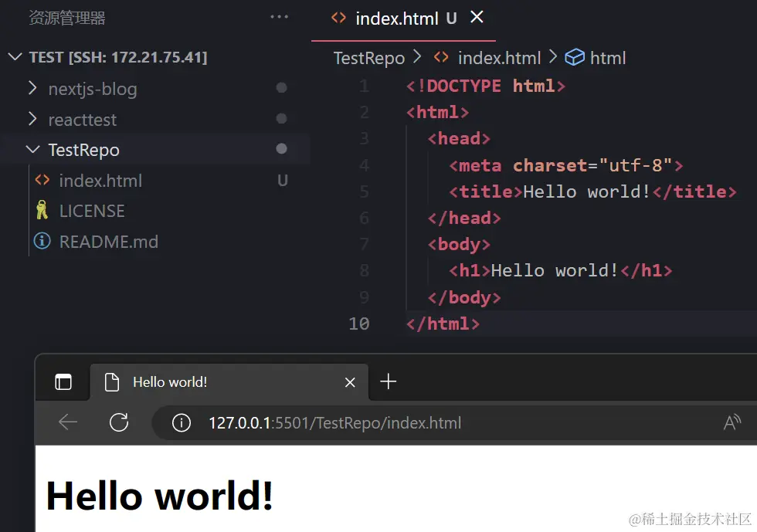Click the index.html breadcrumb
Image resolution: width=757 pixels, height=532 pixels.
[499, 59]
